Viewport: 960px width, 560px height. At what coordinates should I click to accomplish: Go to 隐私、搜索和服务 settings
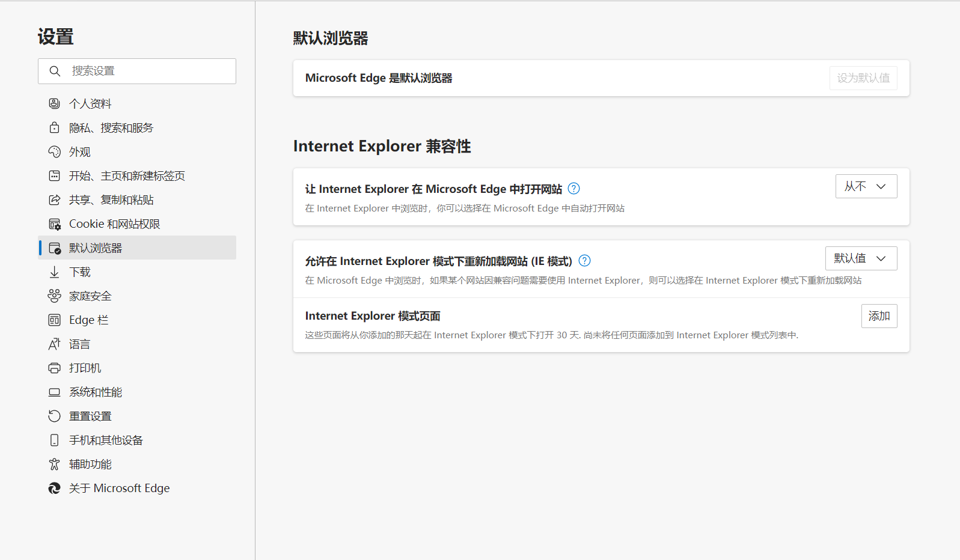(137, 127)
